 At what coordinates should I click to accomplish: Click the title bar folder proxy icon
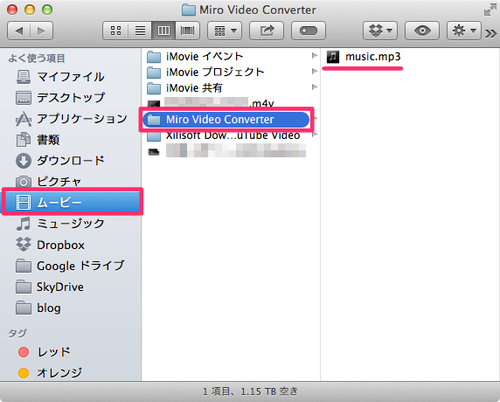pyautogui.click(x=189, y=10)
